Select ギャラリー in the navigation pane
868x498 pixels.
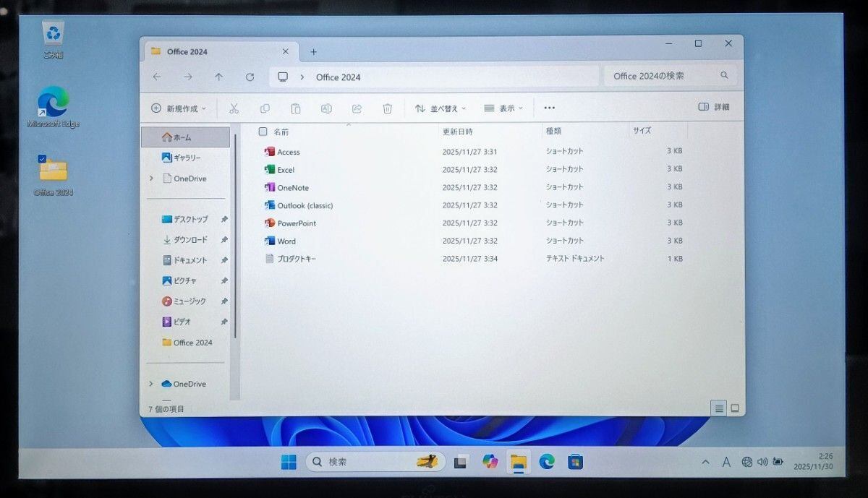click(x=182, y=158)
